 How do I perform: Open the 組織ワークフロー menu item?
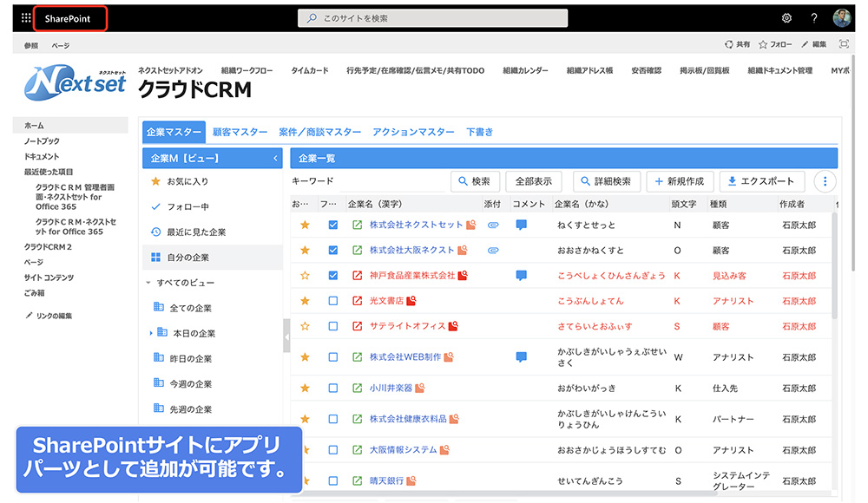tap(247, 70)
